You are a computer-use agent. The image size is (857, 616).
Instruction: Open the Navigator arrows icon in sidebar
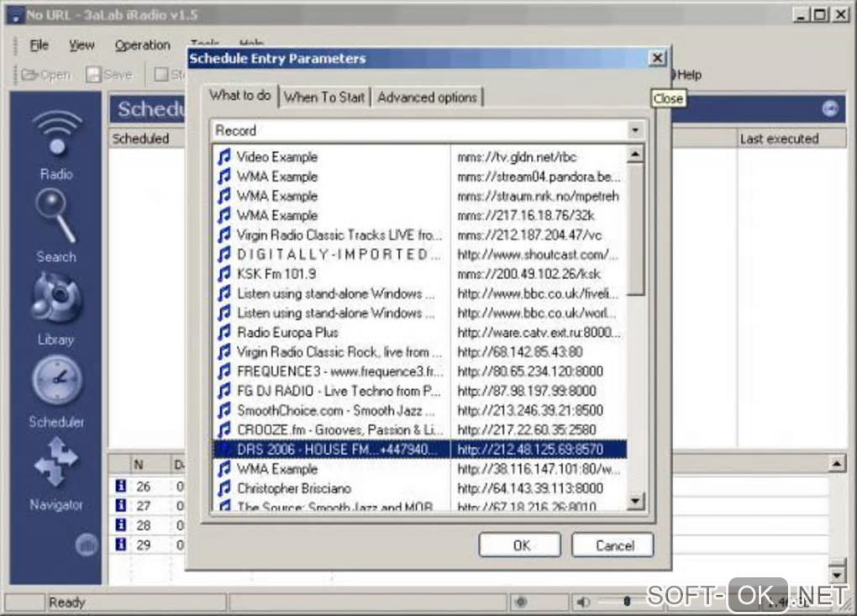pyautogui.click(x=57, y=462)
